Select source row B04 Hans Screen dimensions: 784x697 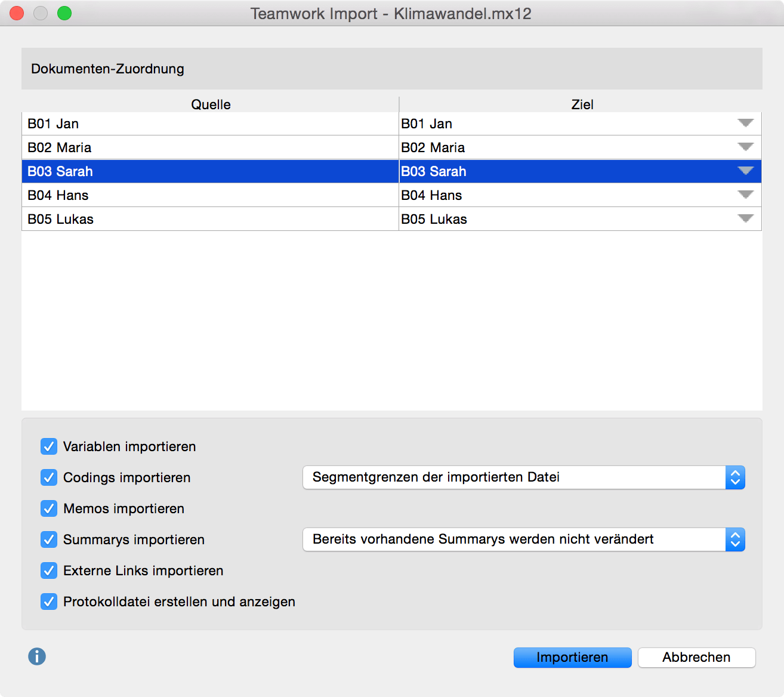pyautogui.click(x=210, y=195)
